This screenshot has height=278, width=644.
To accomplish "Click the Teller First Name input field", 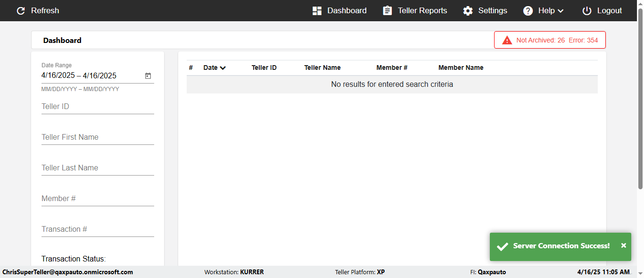I will coord(98,137).
